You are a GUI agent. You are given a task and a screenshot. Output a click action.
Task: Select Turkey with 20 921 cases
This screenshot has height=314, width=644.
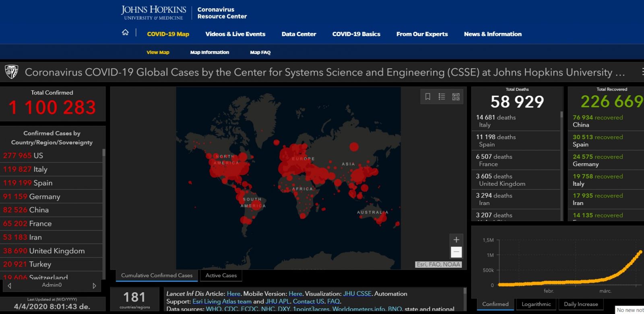[x=51, y=264]
